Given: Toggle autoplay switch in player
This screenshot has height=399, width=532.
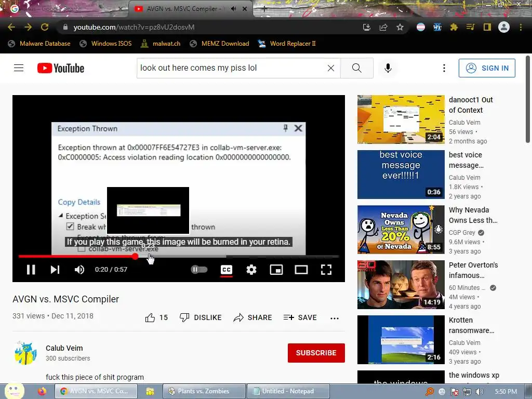Looking at the screenshot, I should point(199,270).
